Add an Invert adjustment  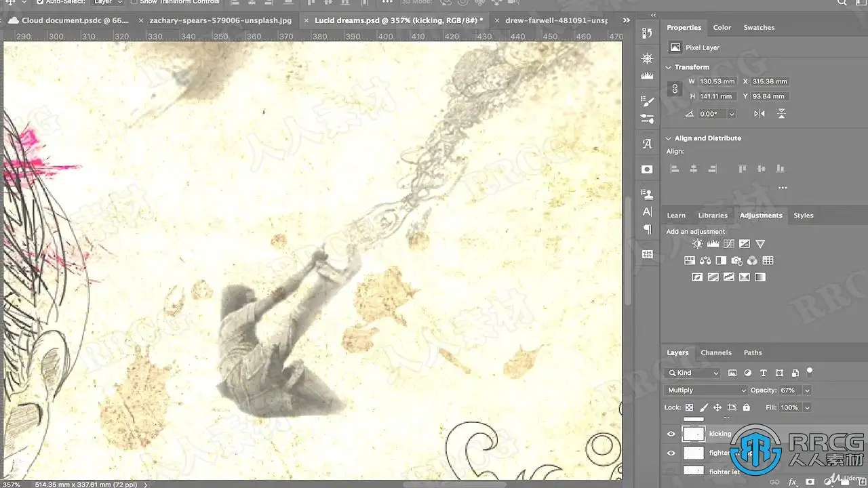[x=697, y=277]
